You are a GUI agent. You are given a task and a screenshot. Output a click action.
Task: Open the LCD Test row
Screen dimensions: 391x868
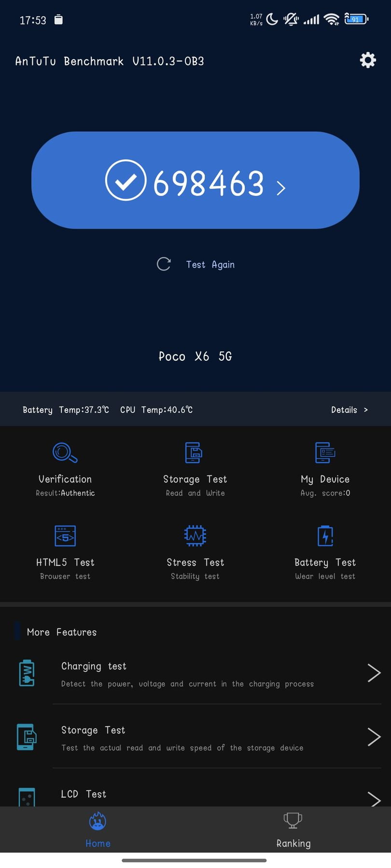[195, 788]
